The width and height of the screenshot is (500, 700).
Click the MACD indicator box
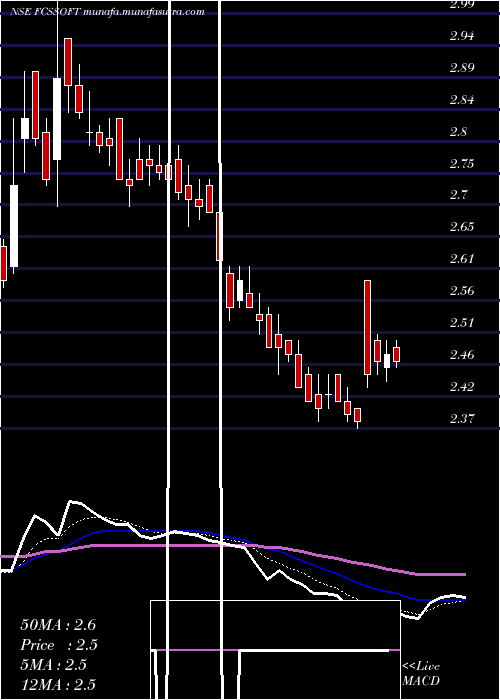click(275, 650)
